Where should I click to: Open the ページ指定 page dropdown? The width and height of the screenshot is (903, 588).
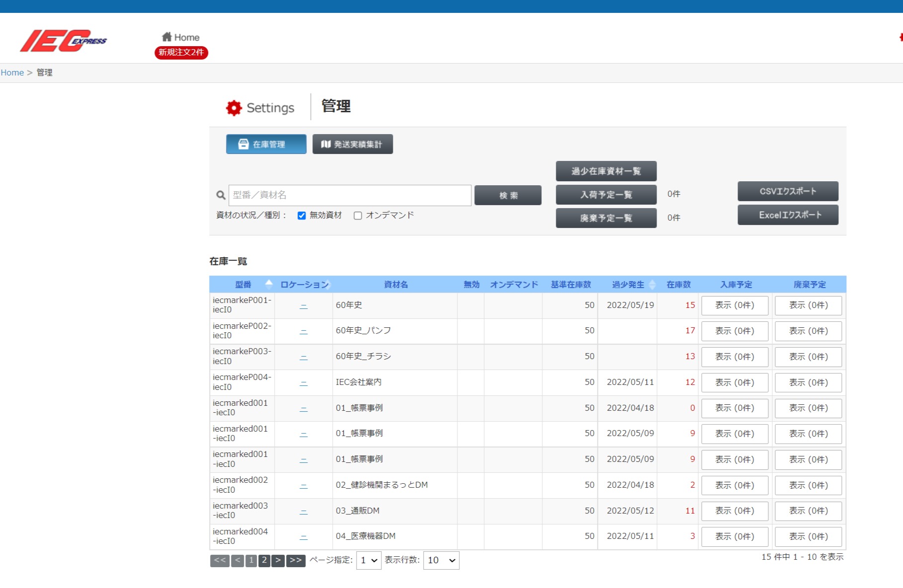tap(369, 560)
